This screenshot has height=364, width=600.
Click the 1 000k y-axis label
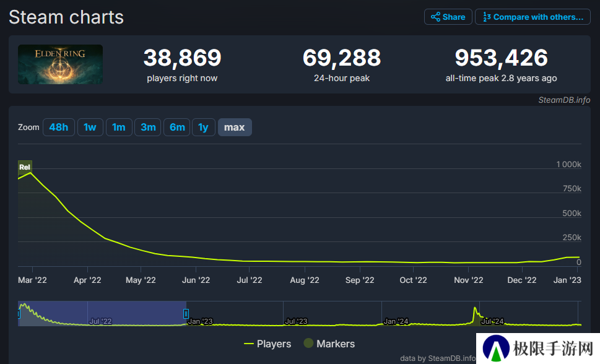click(568, 165)
